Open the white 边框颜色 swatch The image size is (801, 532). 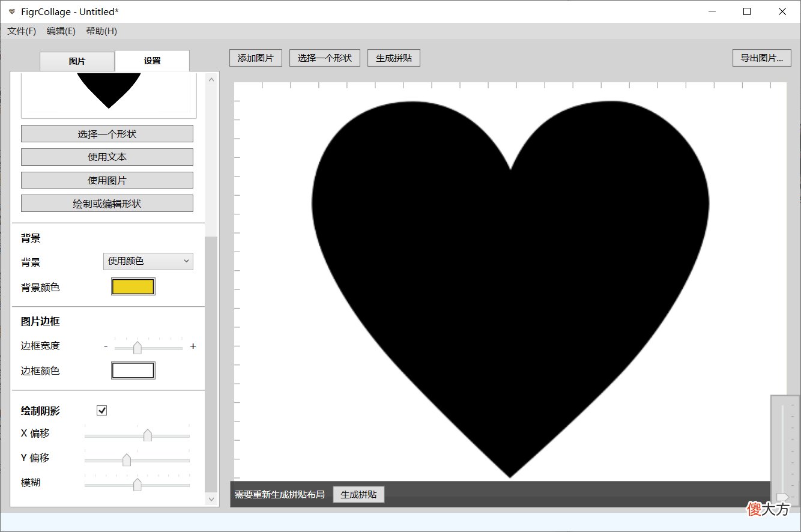click(133, 370)
